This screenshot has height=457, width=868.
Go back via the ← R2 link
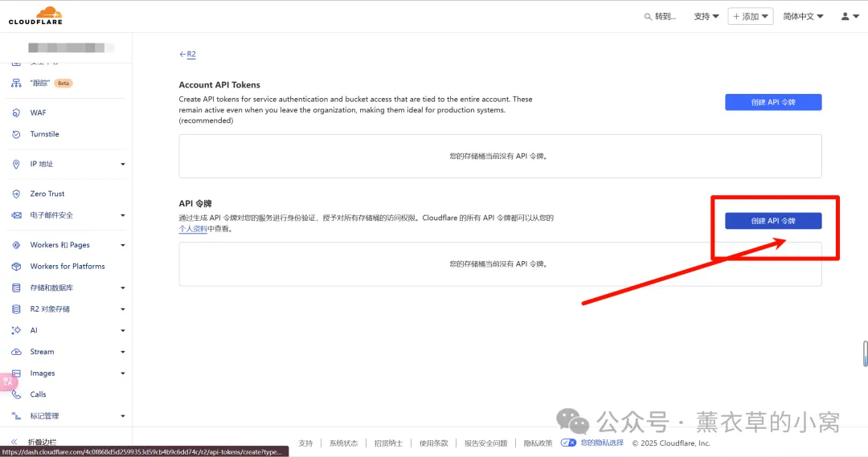coord(187,54)
